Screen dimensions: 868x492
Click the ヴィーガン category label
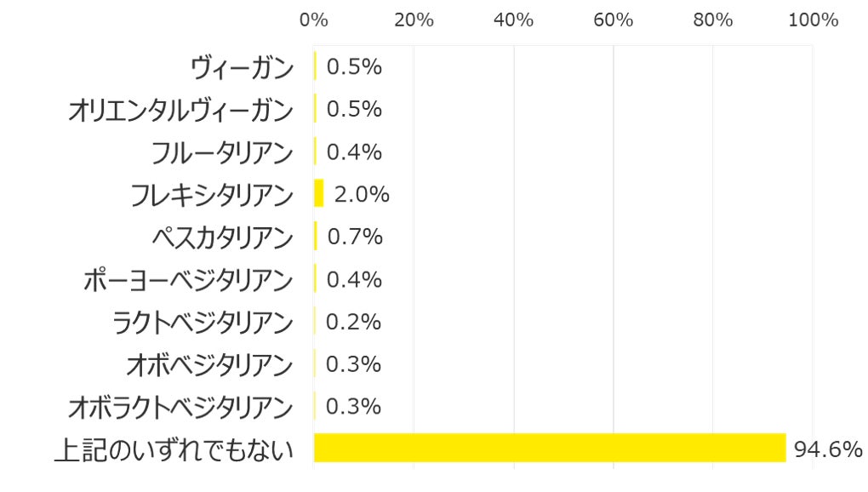coord(242,67)
